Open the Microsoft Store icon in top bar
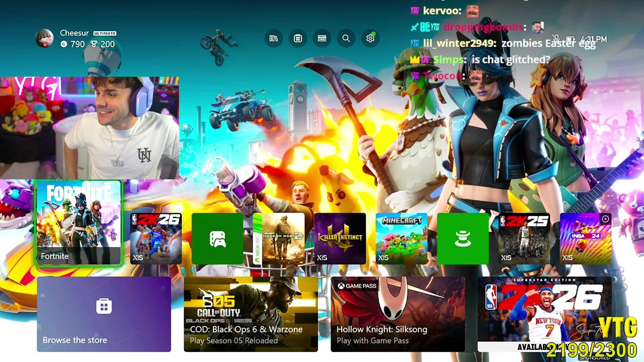The height and width of the screenshot is (362, 644). (x=298, y=38)
